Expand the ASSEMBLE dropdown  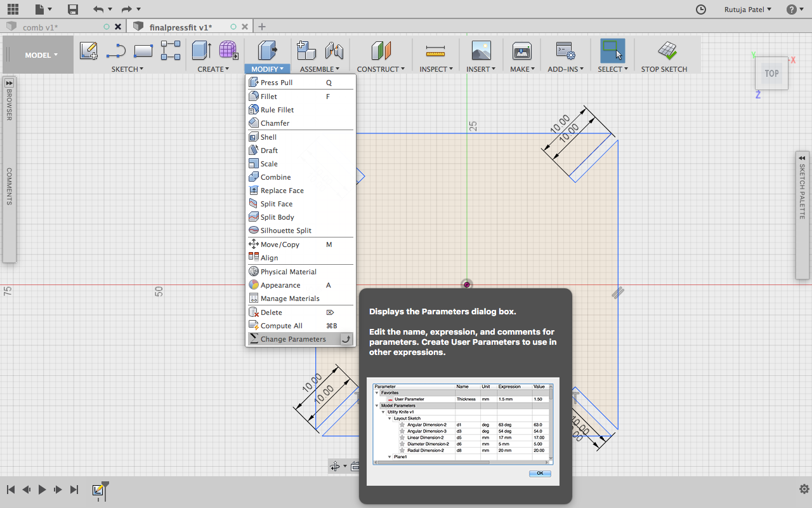pos(320,69)
